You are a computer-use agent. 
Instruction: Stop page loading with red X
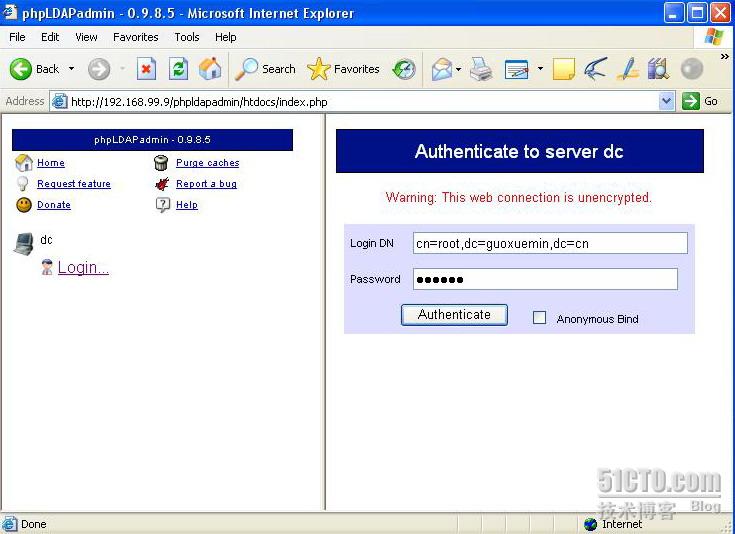(x=146, y=69)
